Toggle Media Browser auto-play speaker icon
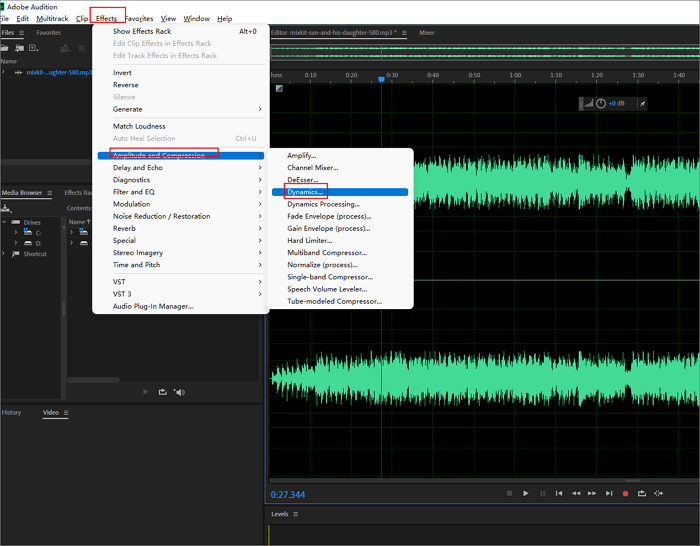 coord(179,392)
